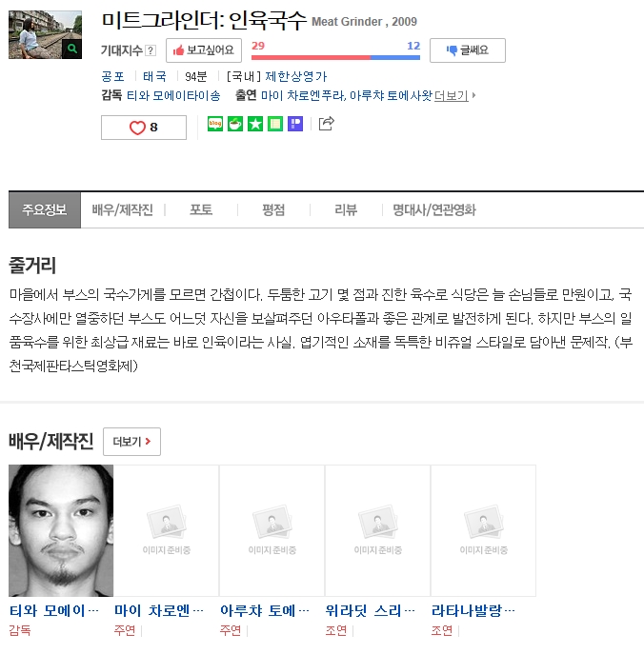644x654 pixels.
Task: Open the 명대사/연관영화 tab
Action: coord(434,209)
